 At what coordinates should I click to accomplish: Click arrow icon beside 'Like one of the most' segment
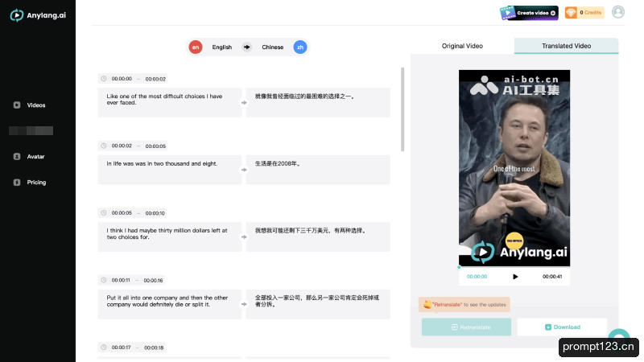pyautogui.click(x=244, y=103)
